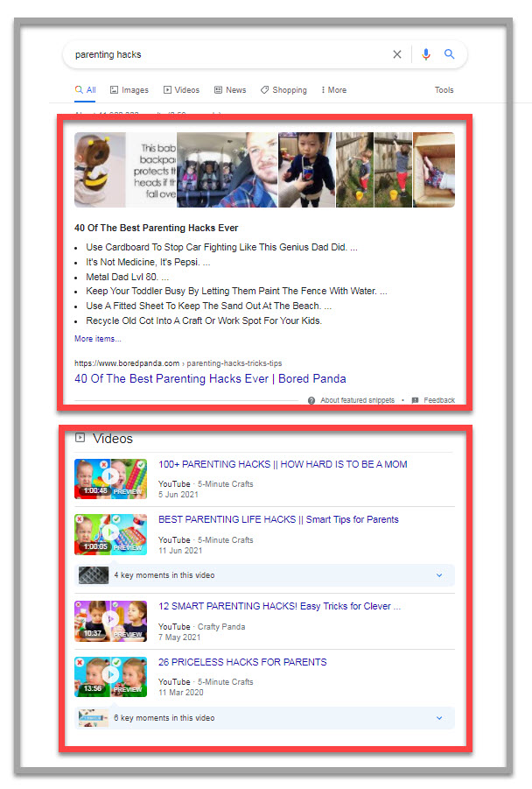Viewport: 532px width, 789px height.
Task: Click '5 Jun 2021' video date
Action: [178, 495]
